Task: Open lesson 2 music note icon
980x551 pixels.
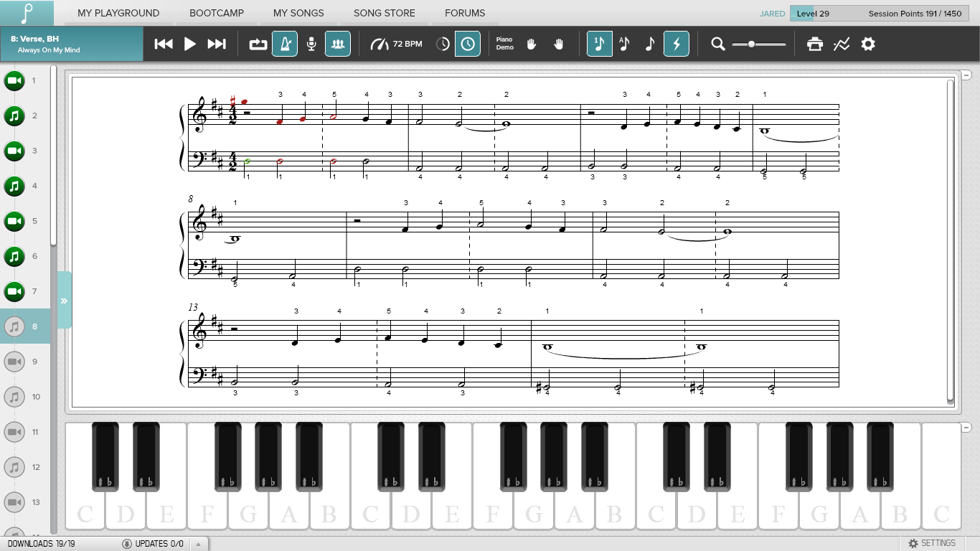Action: pos(14,116)
